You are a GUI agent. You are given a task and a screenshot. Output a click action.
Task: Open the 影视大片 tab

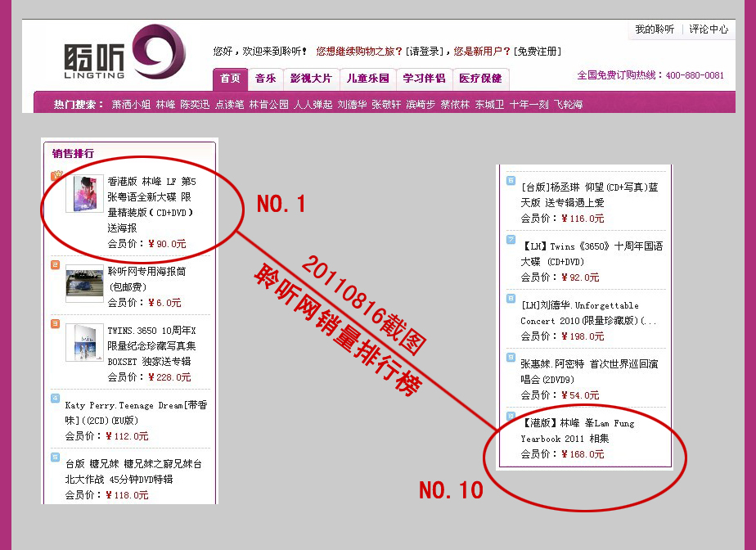[x=312, y=79]
